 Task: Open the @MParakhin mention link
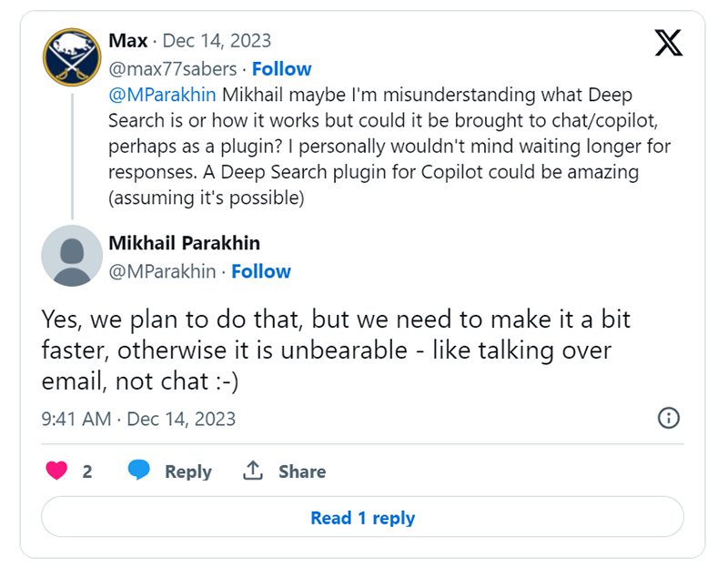[x=162, y=95]
